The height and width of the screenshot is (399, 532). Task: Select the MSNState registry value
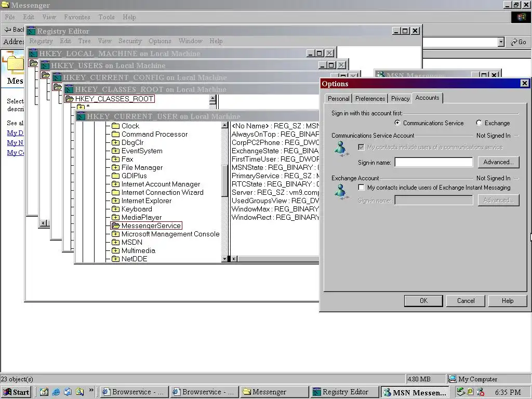275,168
